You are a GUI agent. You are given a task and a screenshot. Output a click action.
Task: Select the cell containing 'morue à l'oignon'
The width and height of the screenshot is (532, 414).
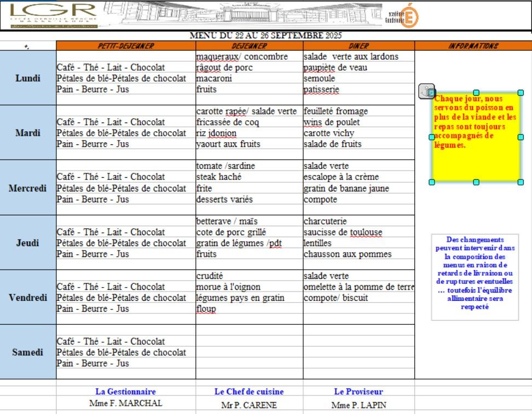coord(249,287)
